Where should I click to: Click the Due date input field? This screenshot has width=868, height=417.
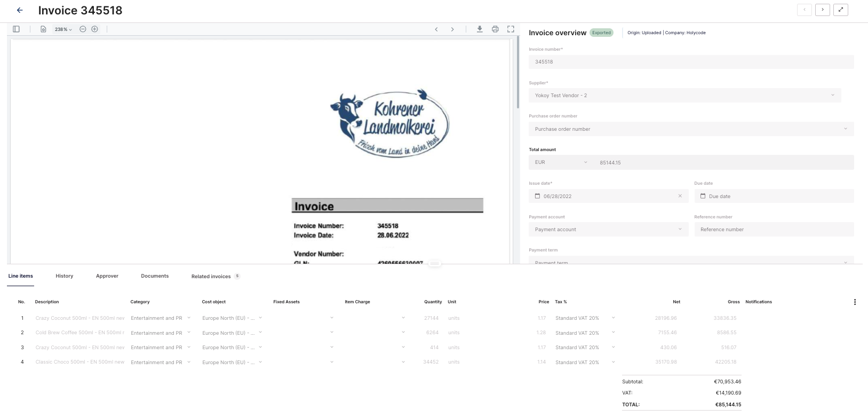point(774,196)
